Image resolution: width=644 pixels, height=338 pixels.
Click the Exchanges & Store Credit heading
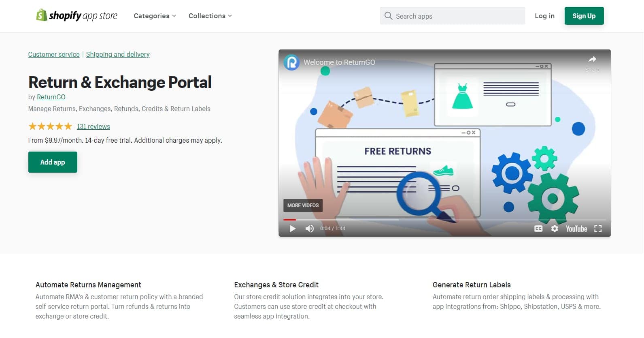pyautogui.click(x=276, y=285)
